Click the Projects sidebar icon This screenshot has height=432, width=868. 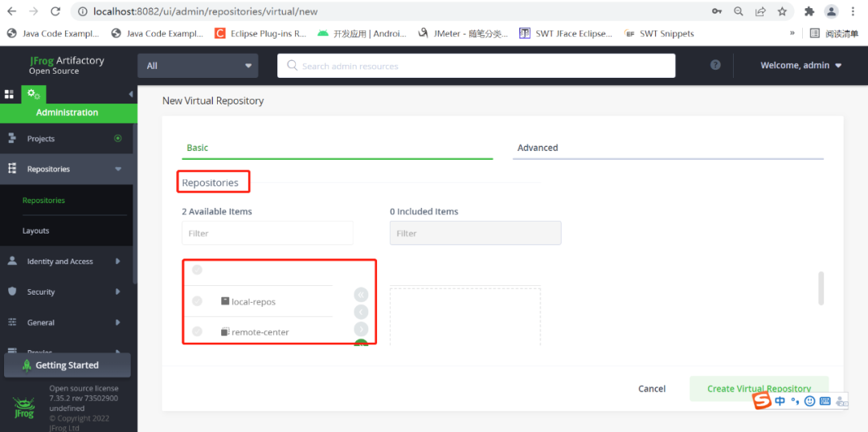11,138
